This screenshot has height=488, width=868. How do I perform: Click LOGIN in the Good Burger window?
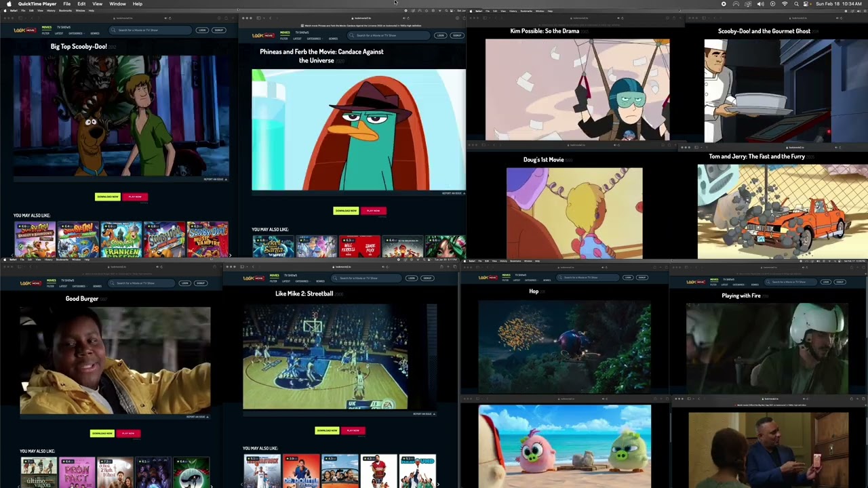[184, 283]
